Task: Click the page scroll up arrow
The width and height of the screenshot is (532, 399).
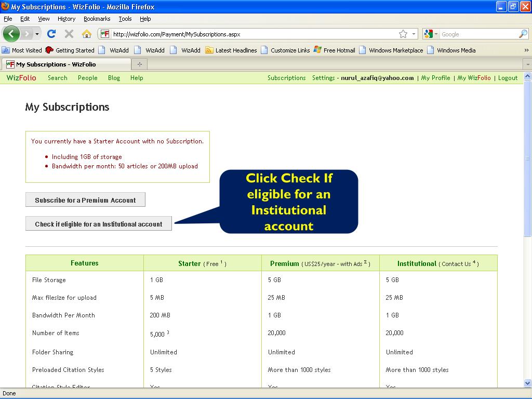Action: (527, 76)
